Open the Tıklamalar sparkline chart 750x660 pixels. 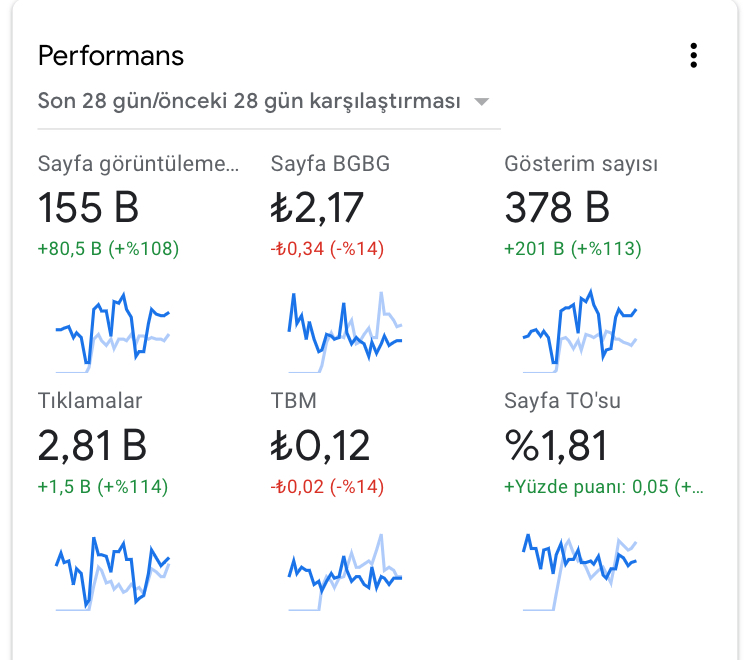(112, 573)
